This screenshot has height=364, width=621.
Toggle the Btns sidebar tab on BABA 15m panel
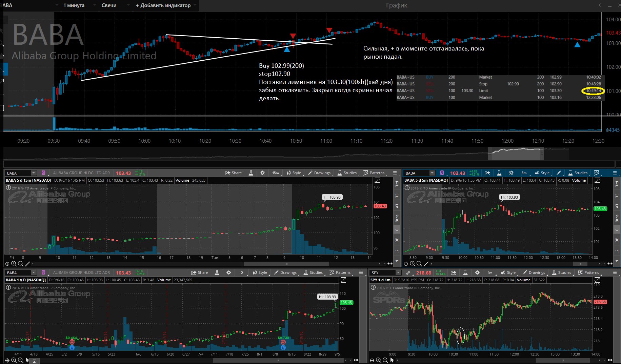click(397, 218)
